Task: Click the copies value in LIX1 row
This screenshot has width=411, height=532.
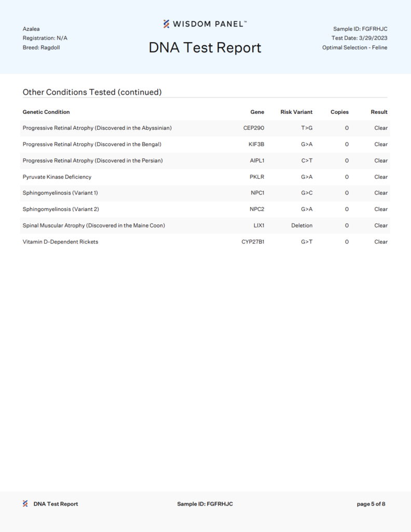Action: click(347, 225)
